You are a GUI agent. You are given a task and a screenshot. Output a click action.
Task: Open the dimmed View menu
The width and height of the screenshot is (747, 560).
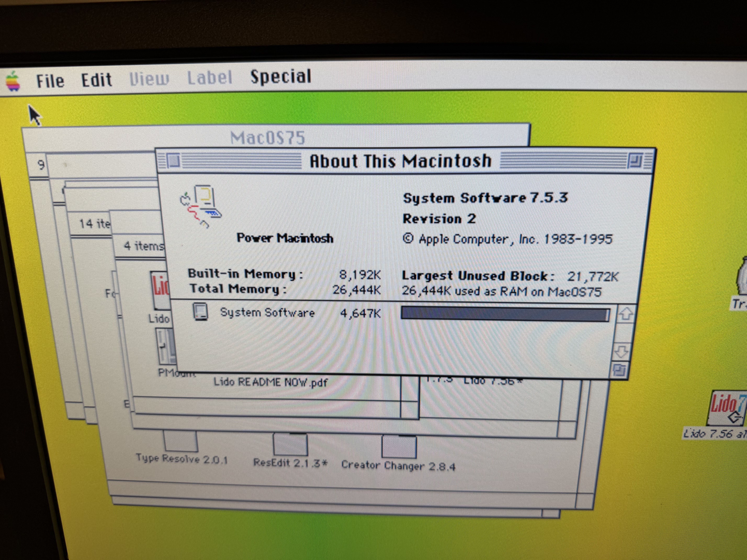coord(149,79)
